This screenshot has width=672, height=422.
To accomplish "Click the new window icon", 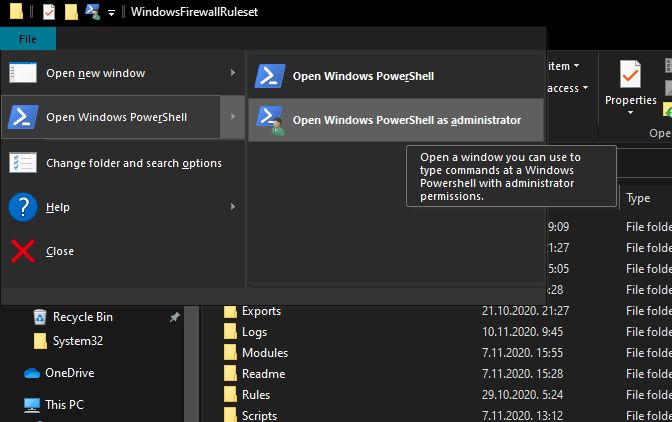I will [x=23, y=73].
